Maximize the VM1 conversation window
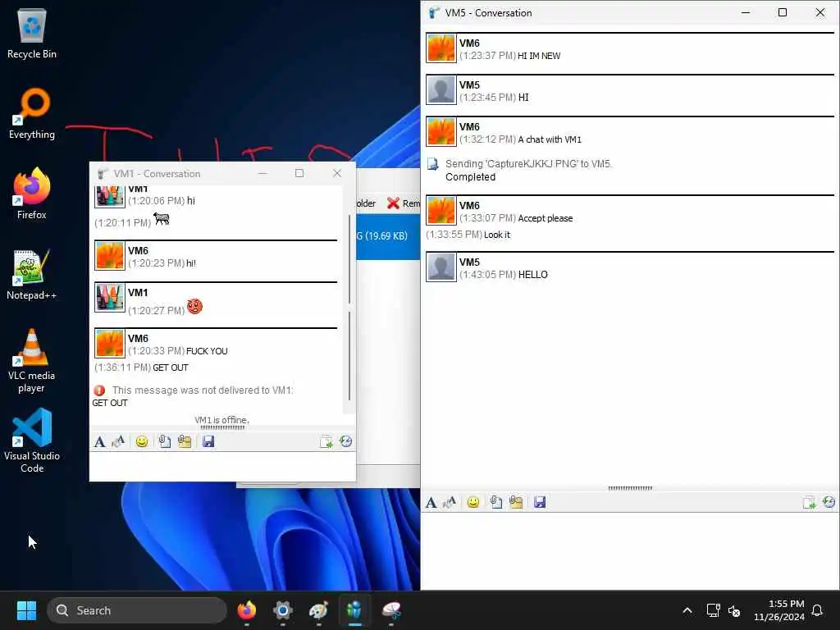The height and width of the screenshot is (630, 840). 299,173
